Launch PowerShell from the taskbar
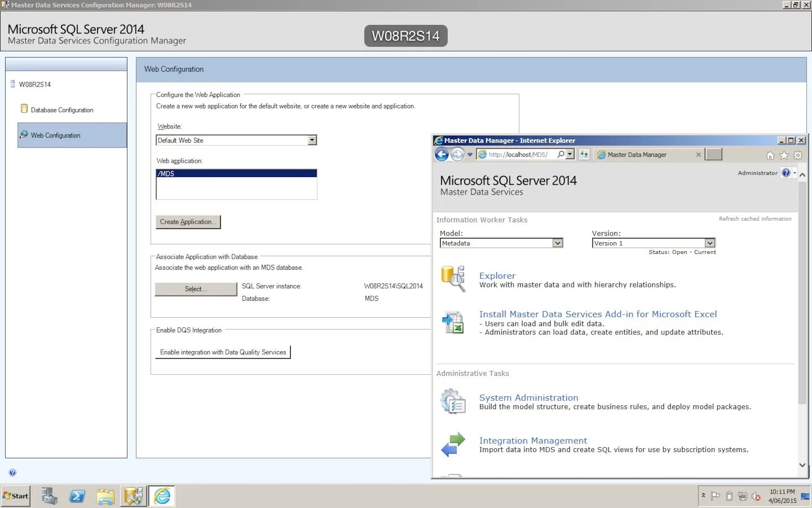Screen dimensions: 812x508 (x=77, y=496)
